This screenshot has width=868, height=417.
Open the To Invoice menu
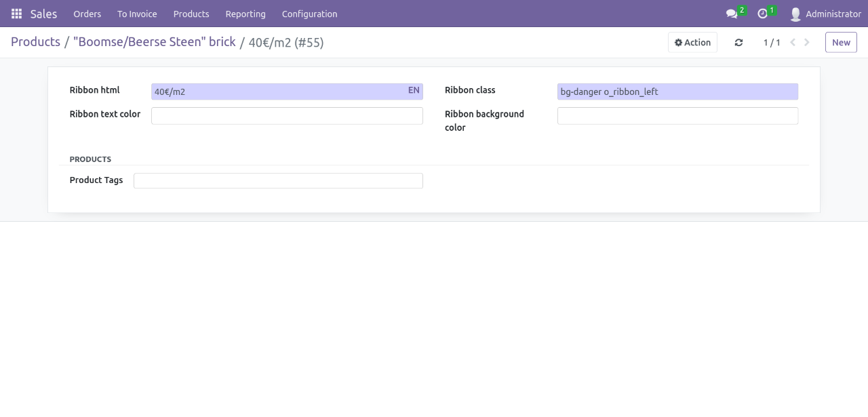pyautogui.click(x=137, y=14)
